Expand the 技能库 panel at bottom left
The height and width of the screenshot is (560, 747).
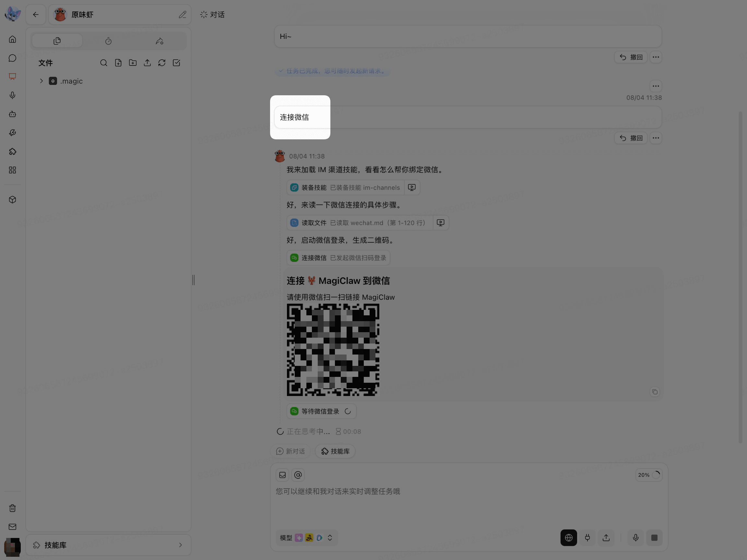pyautogui.click(x=108, y=545)
